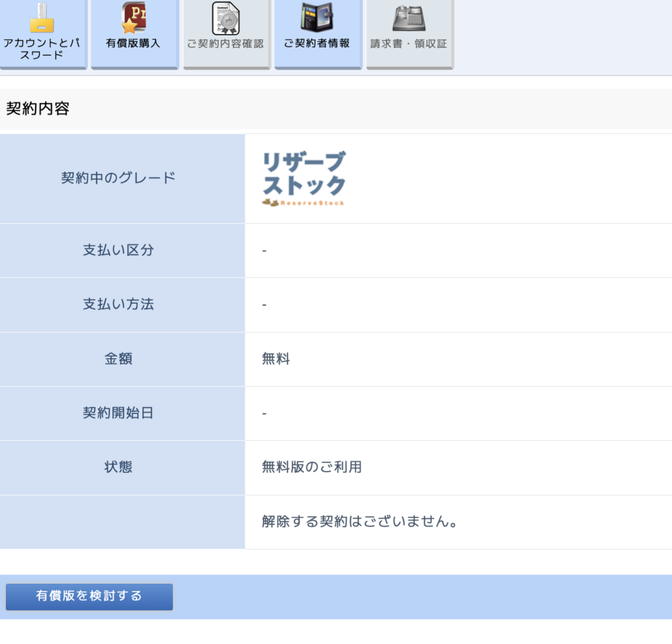Select the 解除する契約はございません。 message
Viewport: 672px width, 644px height.
[x=360, y=521]
